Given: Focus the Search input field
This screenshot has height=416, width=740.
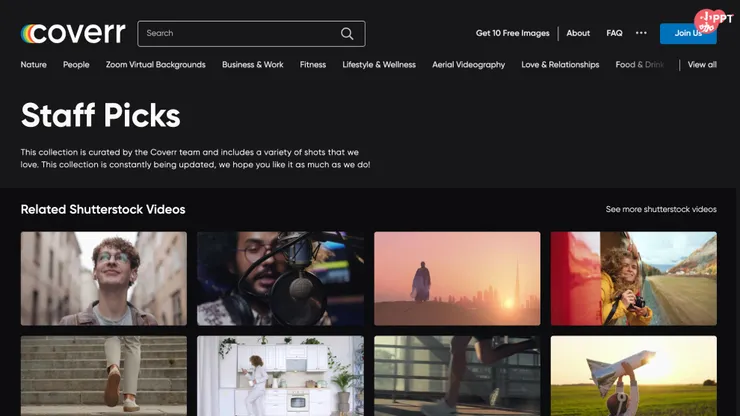Looking at the screenshot, I should pyautogui.click(x=251, y=34).
